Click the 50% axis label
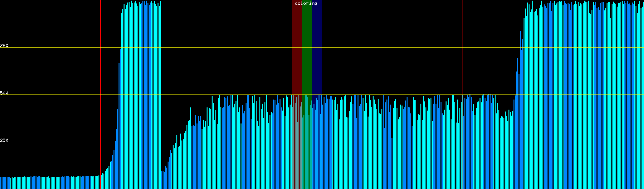 [4, 93]
